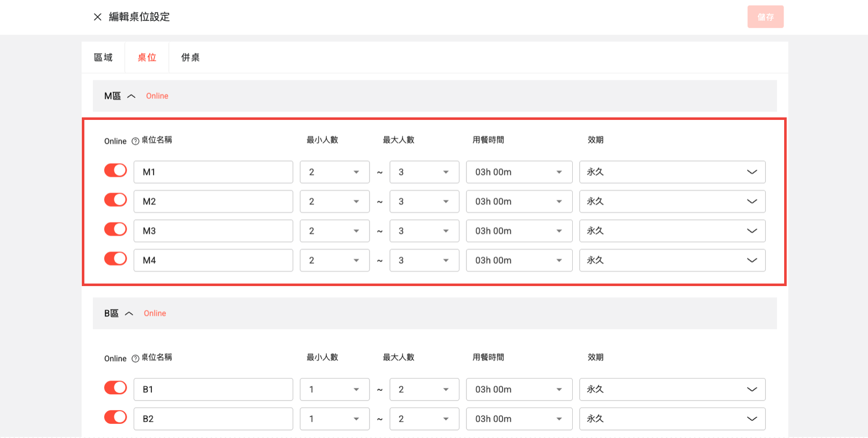Click the 儲存 save button
Viewport: 868px width, 438px height.
(765, 17)
